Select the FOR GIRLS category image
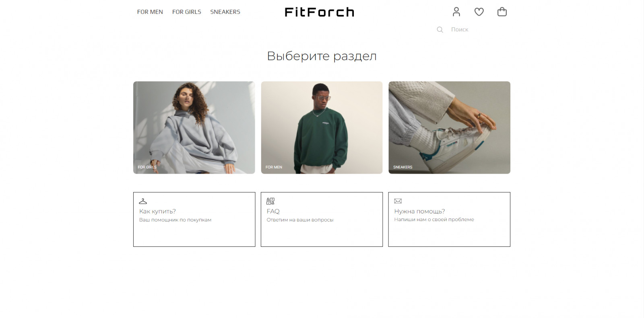This screenshot has width=644, height=318. click(x=194, y=127)
